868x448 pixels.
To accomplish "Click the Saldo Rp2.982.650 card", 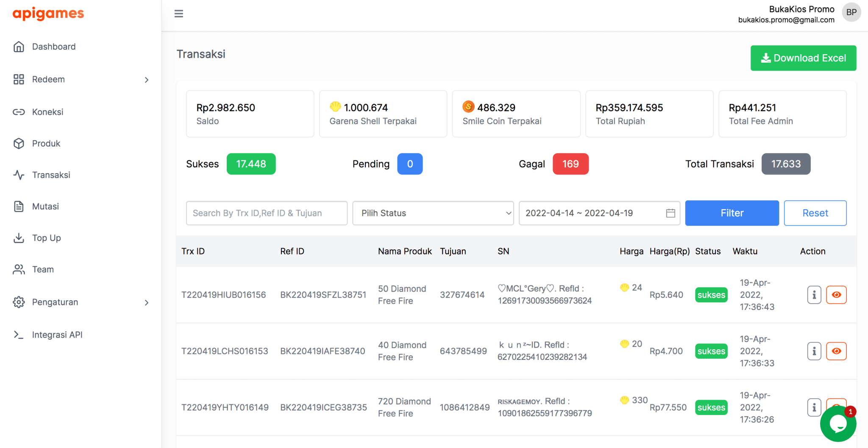I will (250, 114).
